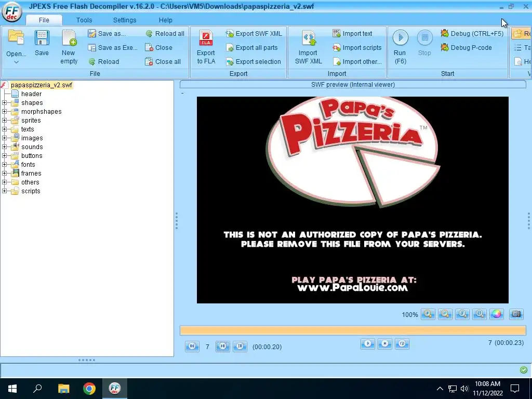The width and height of the screenshot is (532, 399).
Task: Open a file with the Open icon
Action: pyautogui.click(x=16, y=38)
